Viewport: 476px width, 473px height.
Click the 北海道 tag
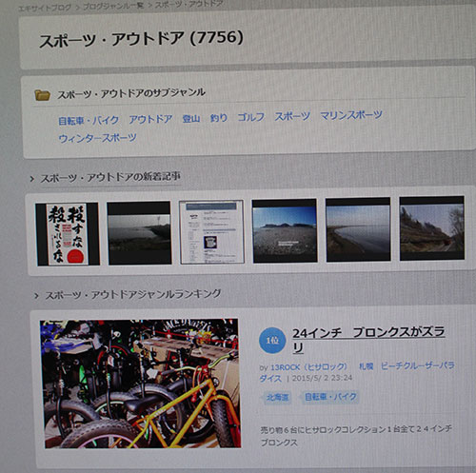point(278,397)
